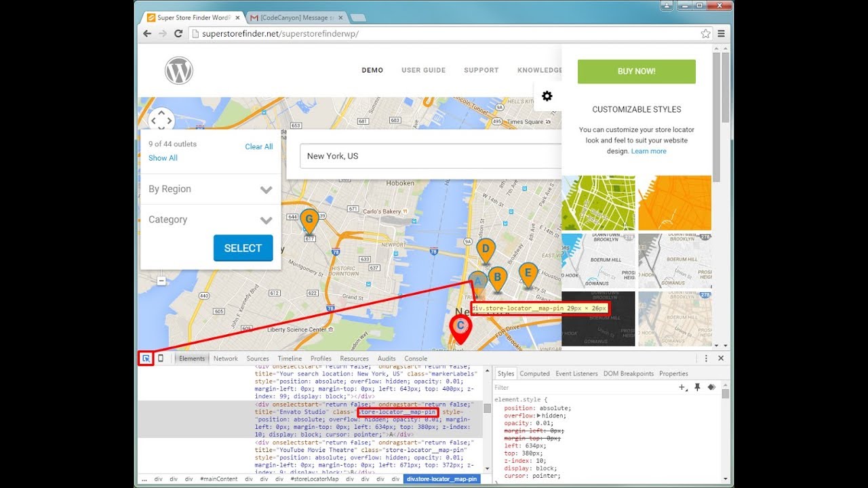Close the DevTools panel with the X
The image size is (868, 488).
pos(721,359)
